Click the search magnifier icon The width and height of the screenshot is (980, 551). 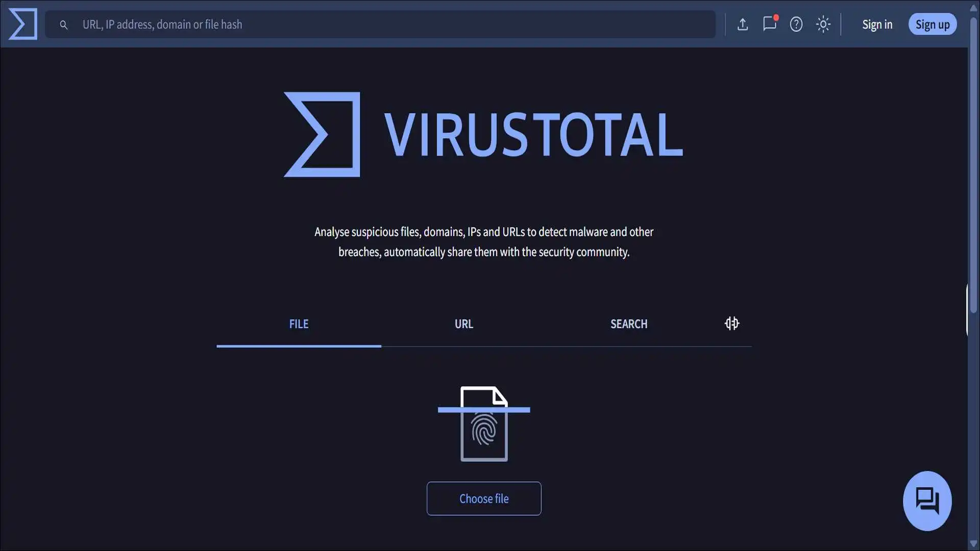[64, 24]
